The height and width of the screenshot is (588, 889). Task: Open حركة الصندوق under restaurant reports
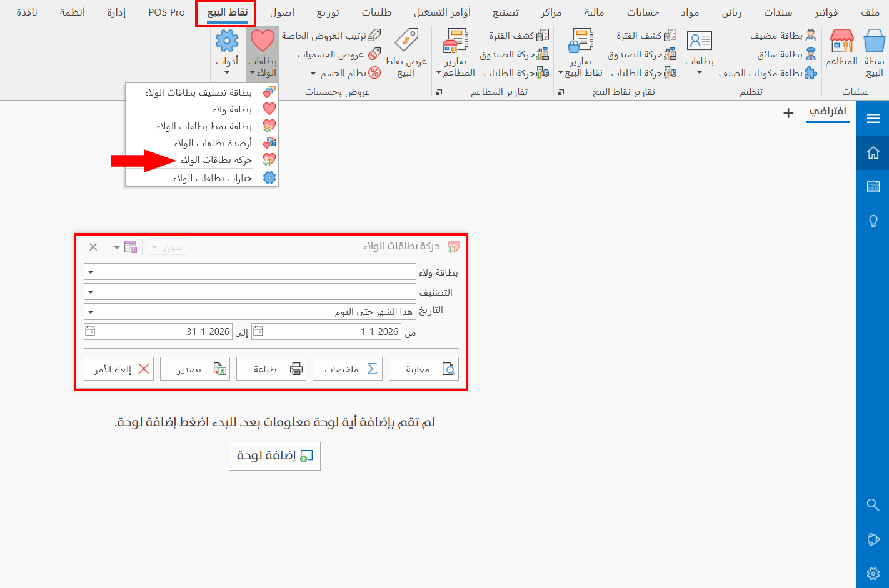[514, 54]
